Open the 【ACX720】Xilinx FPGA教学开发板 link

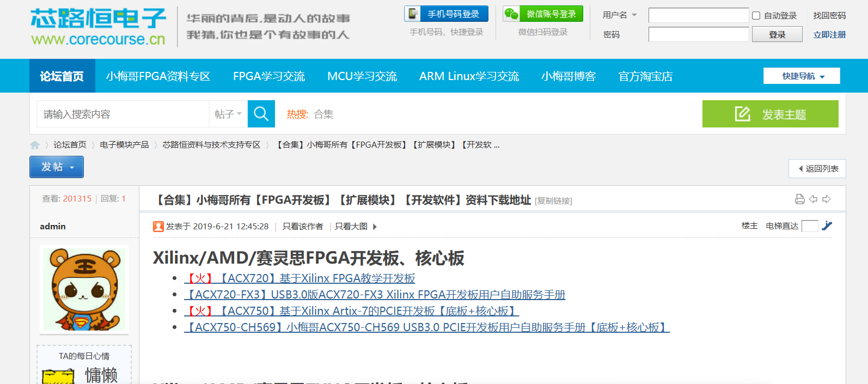click(299, 278)
